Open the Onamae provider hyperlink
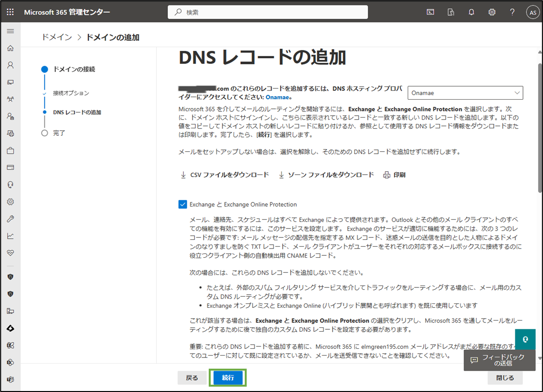The height and width of the screenshot is (392, 543). (x=277, y=97)
